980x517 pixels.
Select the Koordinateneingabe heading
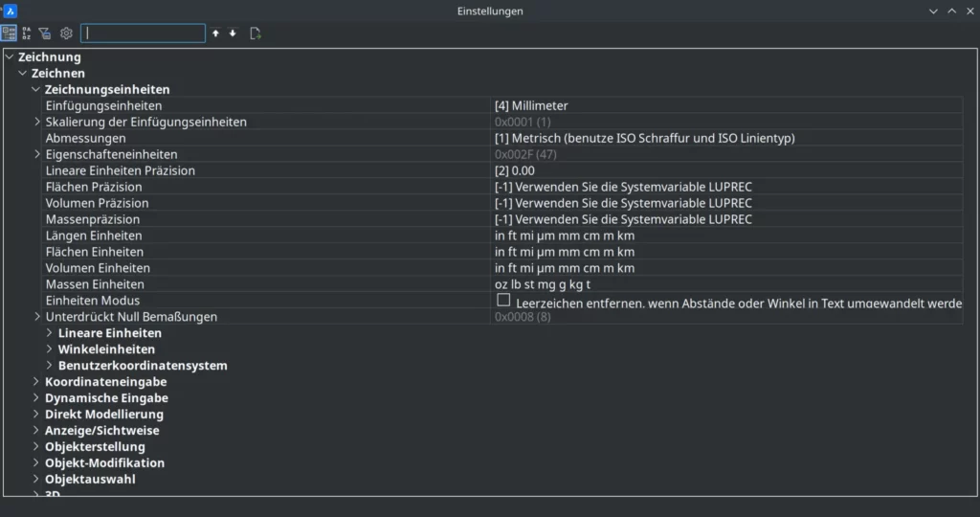click(105, 382)
